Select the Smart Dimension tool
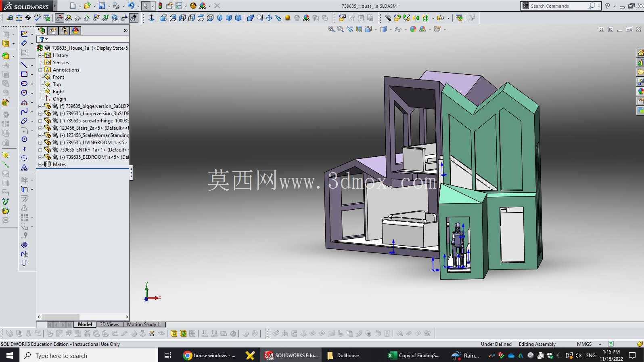The width and height of the screenshot is (644, 362). 24,43
